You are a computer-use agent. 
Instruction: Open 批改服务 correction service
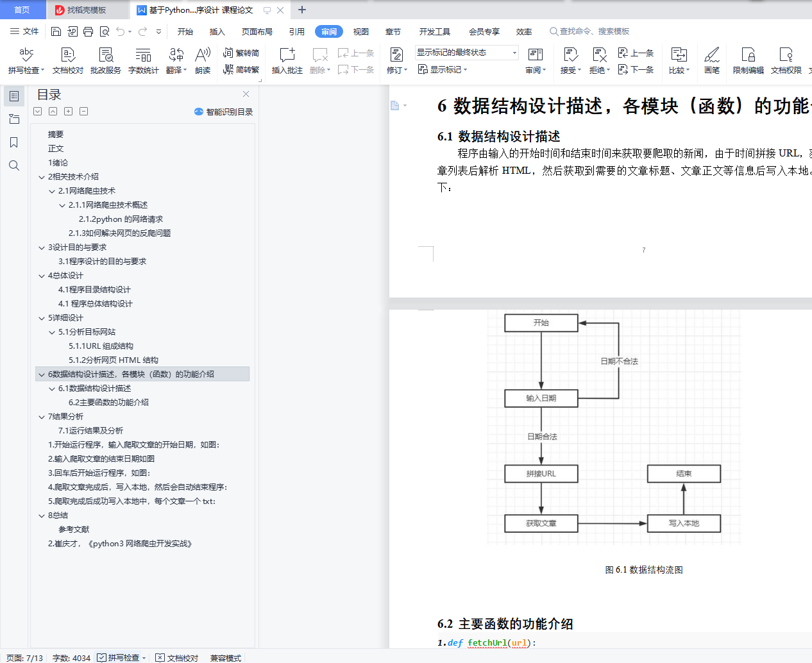click(x=106, y=62)
